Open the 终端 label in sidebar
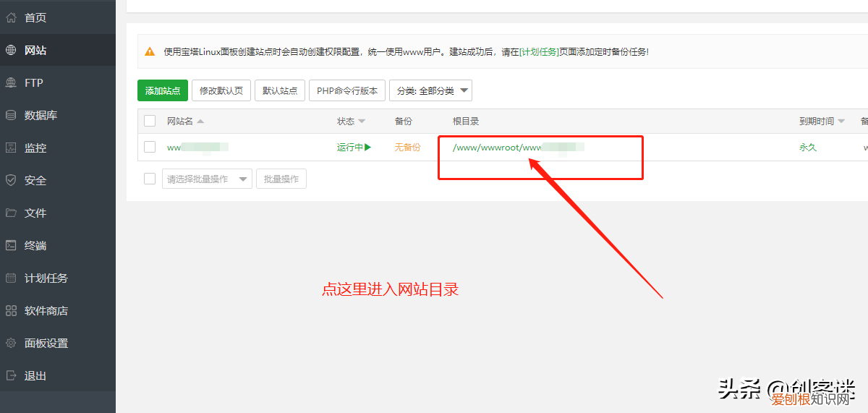The width and height of the screenshot is (868, 413). click(35, 245)
